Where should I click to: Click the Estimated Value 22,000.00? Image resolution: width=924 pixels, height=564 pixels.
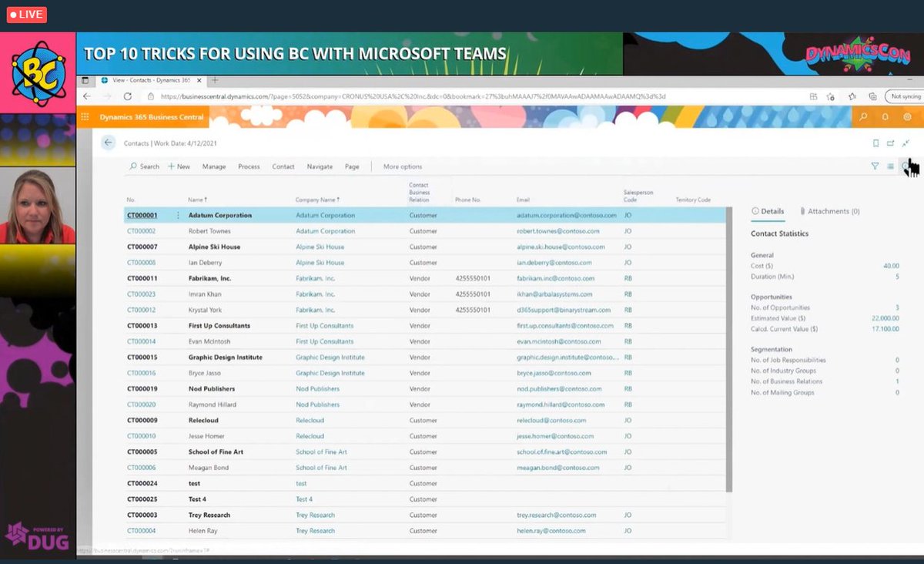885,318
